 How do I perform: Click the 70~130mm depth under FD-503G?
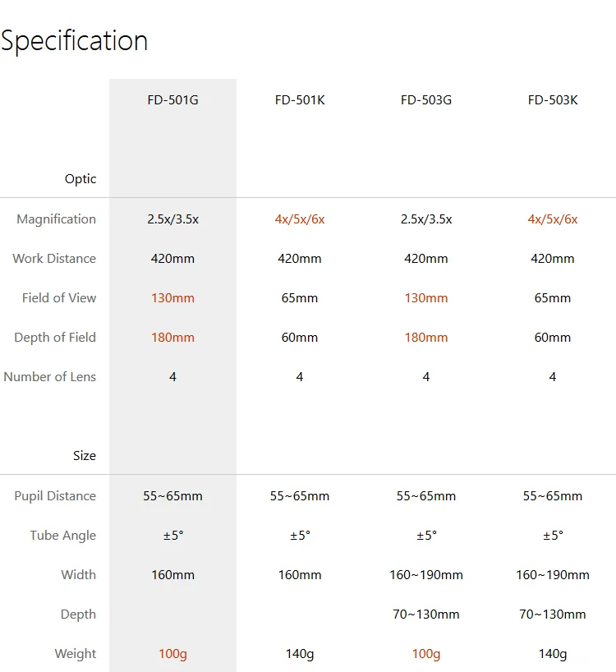click(426, 614)
